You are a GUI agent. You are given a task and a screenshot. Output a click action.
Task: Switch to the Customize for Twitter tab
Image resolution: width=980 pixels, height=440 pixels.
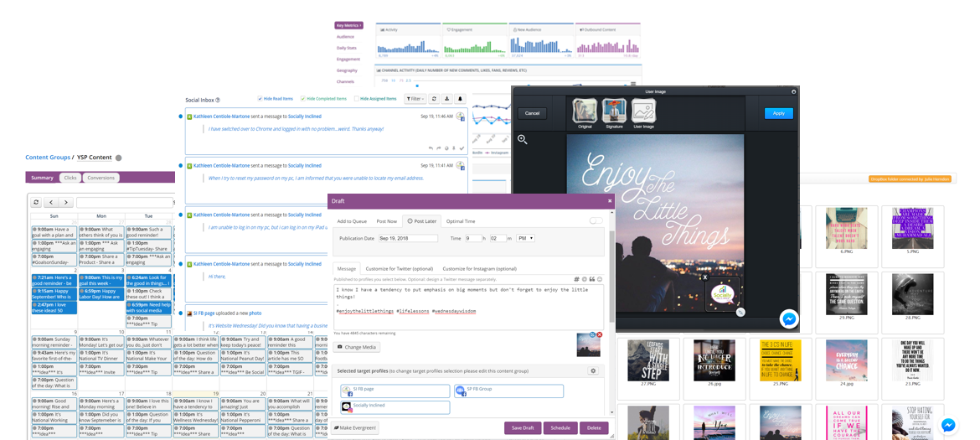click(399, 268)
